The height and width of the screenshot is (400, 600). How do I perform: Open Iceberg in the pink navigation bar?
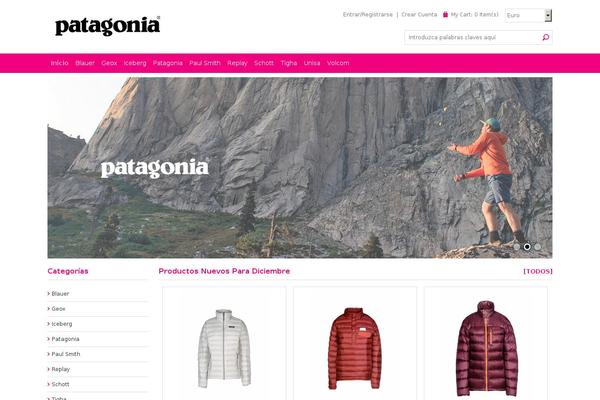[x=135, y=63]
